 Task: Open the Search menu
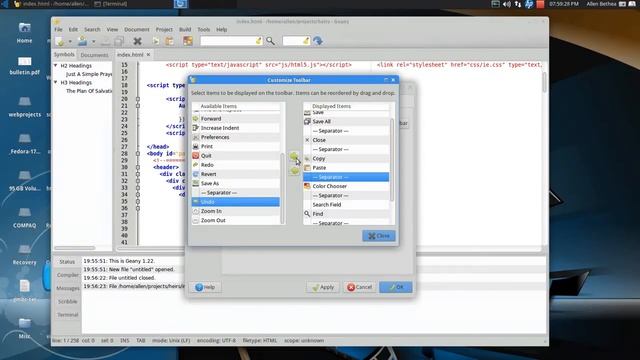tap(92, 29)
